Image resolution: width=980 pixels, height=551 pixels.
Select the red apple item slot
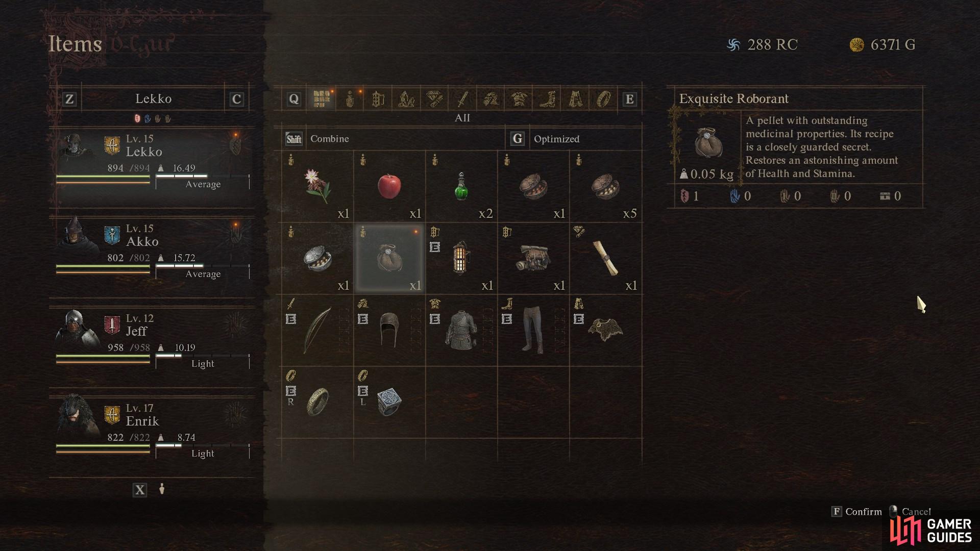pos(389,186)
